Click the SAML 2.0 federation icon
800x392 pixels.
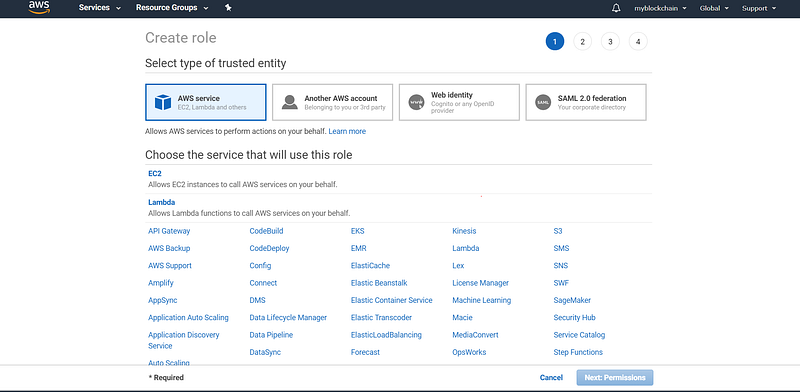click(543, 102)
